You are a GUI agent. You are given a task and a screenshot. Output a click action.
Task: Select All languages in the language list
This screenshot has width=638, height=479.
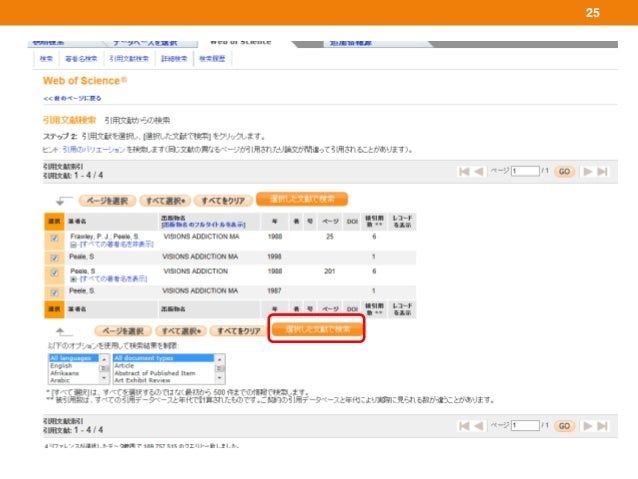point(73,358)
